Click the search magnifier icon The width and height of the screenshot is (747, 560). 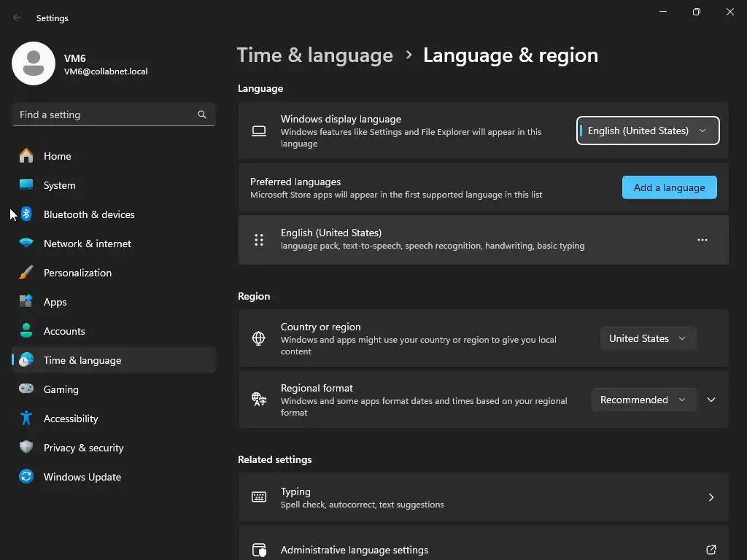(x=202, y=114)
